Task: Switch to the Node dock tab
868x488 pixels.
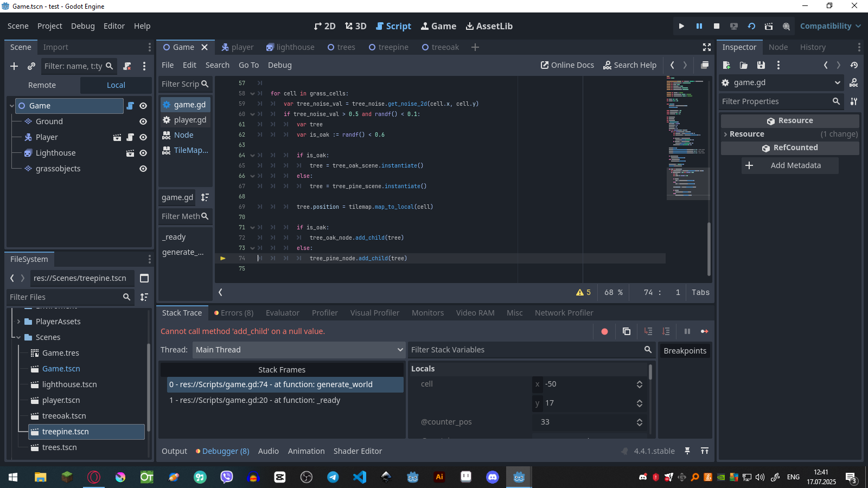Action: (778, 47)
